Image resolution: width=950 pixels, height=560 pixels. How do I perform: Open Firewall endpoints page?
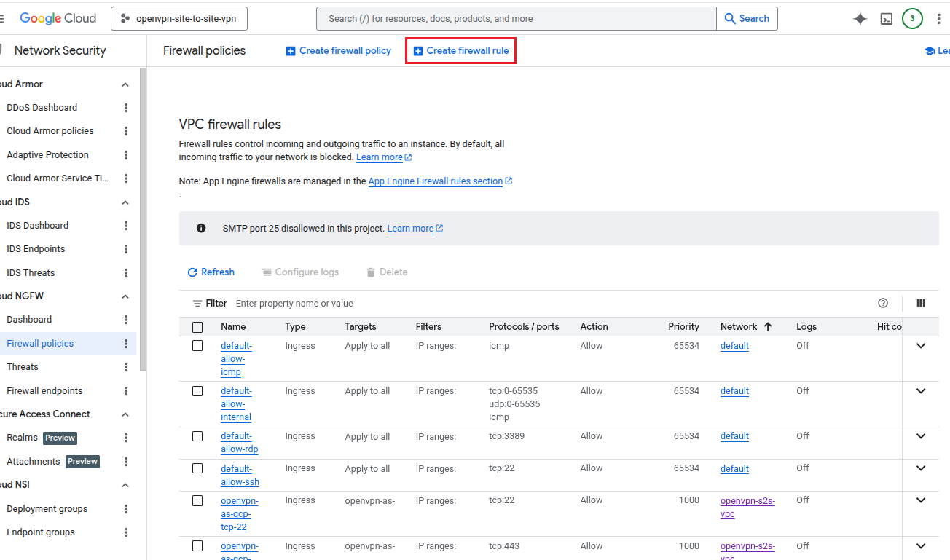pos(44,391)
